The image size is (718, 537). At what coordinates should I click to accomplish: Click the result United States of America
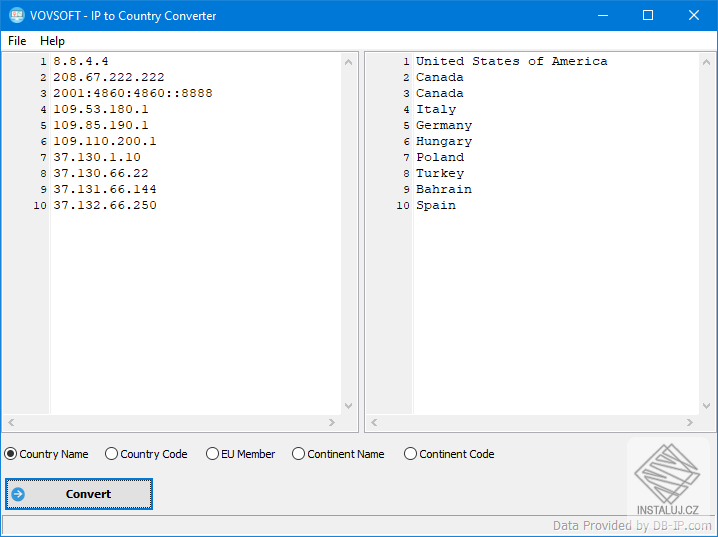(x=511, y=61)
